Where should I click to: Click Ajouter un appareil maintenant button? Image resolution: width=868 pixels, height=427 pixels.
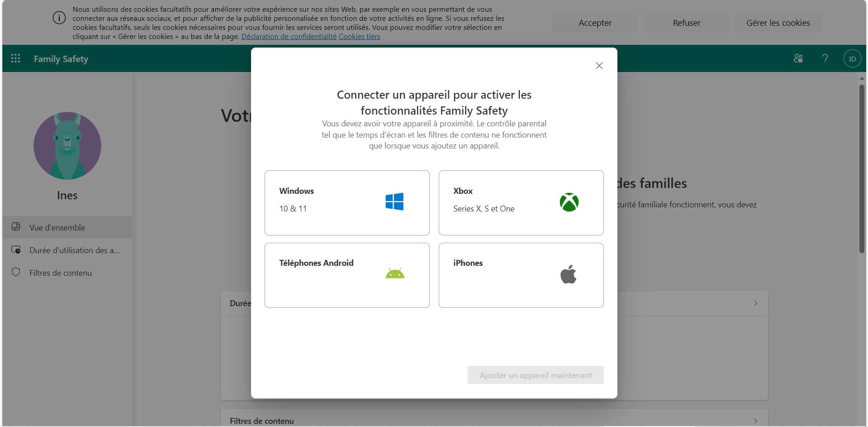[x=536, y=375]
